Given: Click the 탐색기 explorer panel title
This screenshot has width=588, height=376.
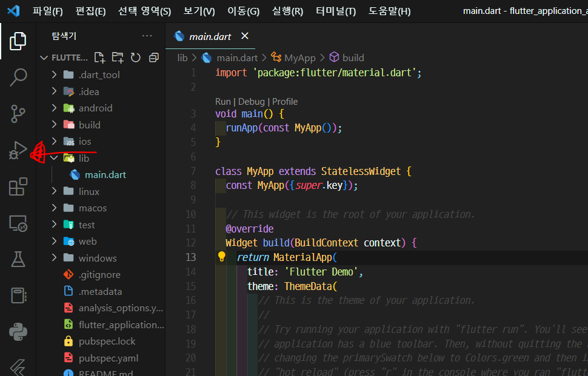Looking at the screenshot, I should coord(64,36).
